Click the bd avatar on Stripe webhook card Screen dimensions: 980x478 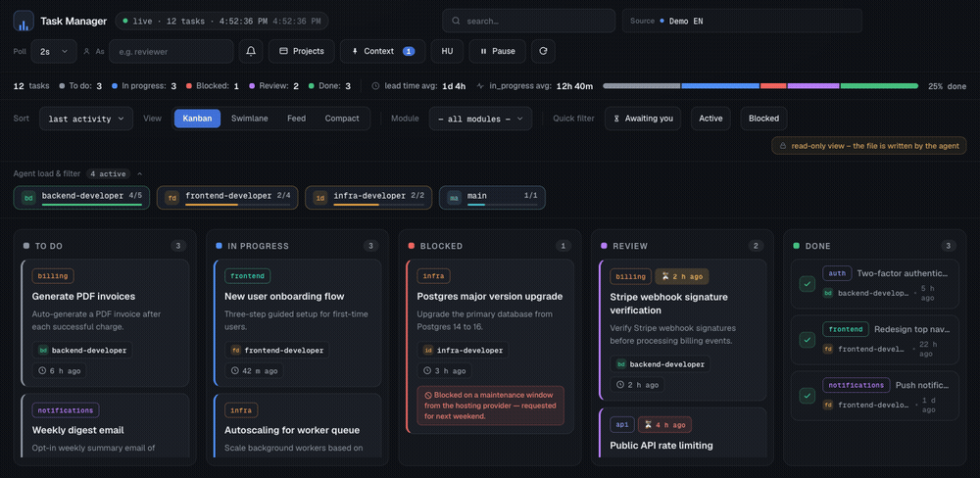point(621,363)
